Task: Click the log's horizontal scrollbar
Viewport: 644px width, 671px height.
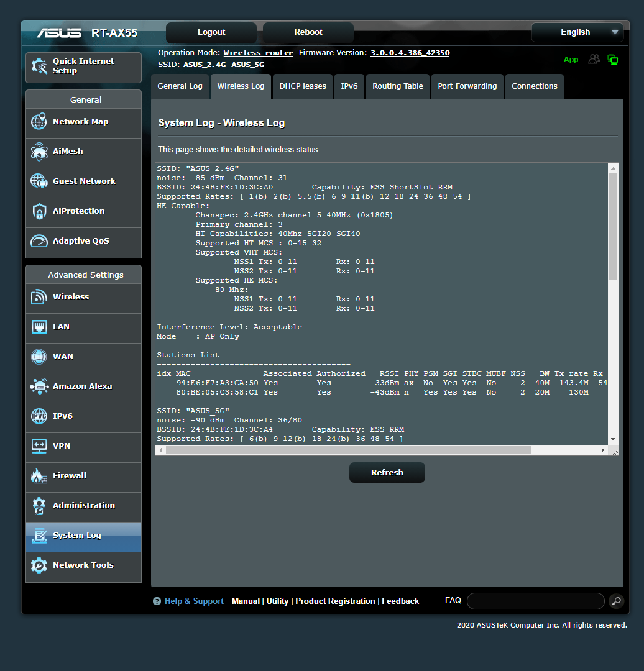Action: pos(348,450)
